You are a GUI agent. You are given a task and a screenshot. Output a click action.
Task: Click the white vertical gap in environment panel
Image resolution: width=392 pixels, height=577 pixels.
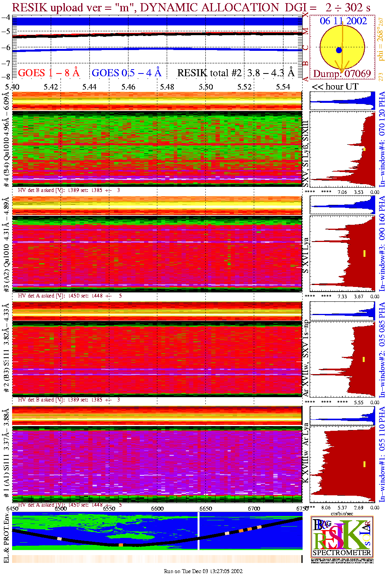click(x=198, y=531)
